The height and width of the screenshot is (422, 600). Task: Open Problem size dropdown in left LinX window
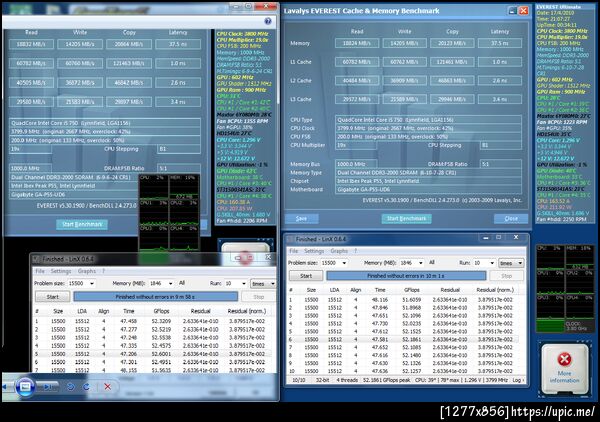[91, 284]
